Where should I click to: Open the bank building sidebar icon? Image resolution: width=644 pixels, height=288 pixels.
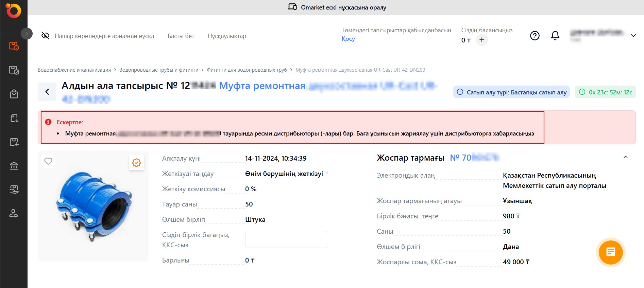pos(14,166)
